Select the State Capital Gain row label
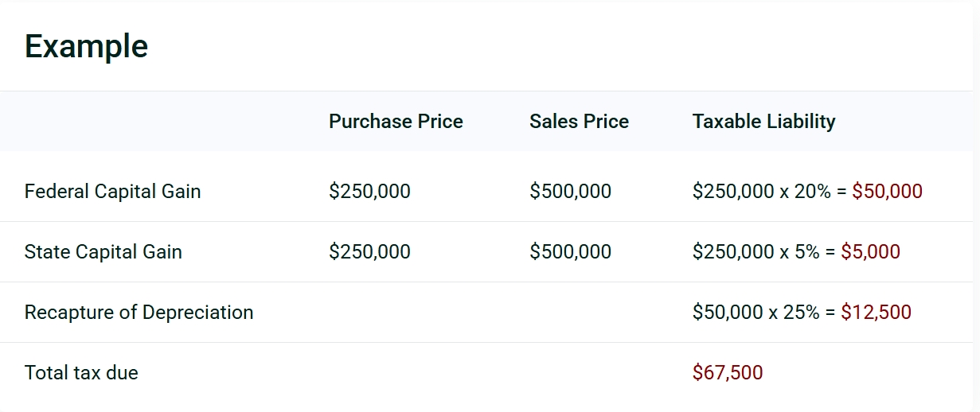Viewport: 980px width, 412px height. 103,252
